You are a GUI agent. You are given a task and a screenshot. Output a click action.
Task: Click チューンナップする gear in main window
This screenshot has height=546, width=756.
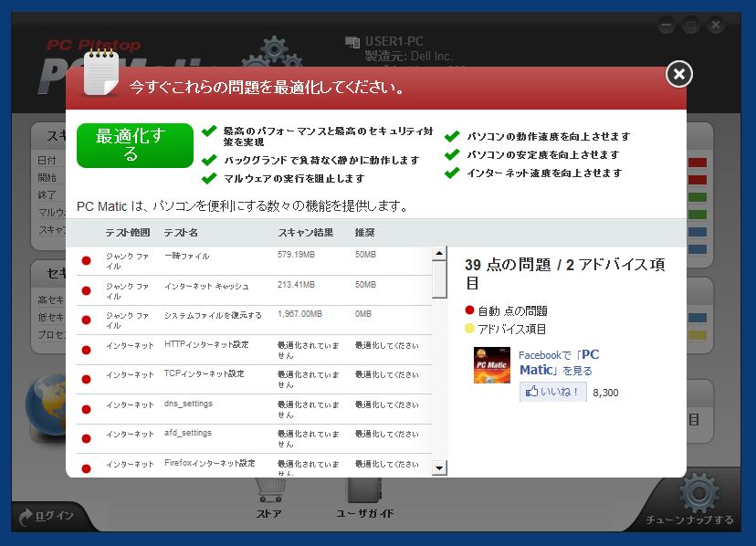(x=698, y=493)
